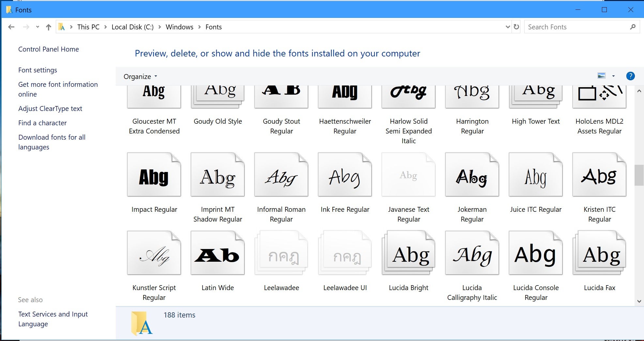644x341 pixels.
Task: Select the Kristen ITC Regular font icon
Action: [x=599, y=175]
